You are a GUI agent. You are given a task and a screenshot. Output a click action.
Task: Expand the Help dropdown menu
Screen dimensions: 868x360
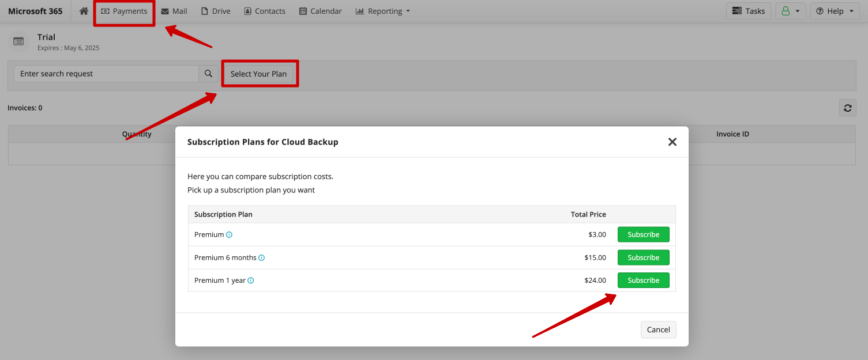point(835,11)
